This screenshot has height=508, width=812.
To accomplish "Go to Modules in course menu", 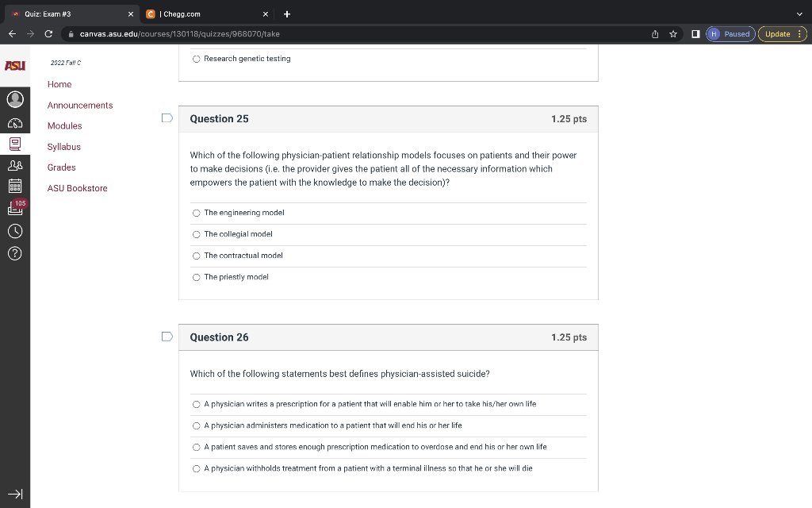I will coord(65,126).
